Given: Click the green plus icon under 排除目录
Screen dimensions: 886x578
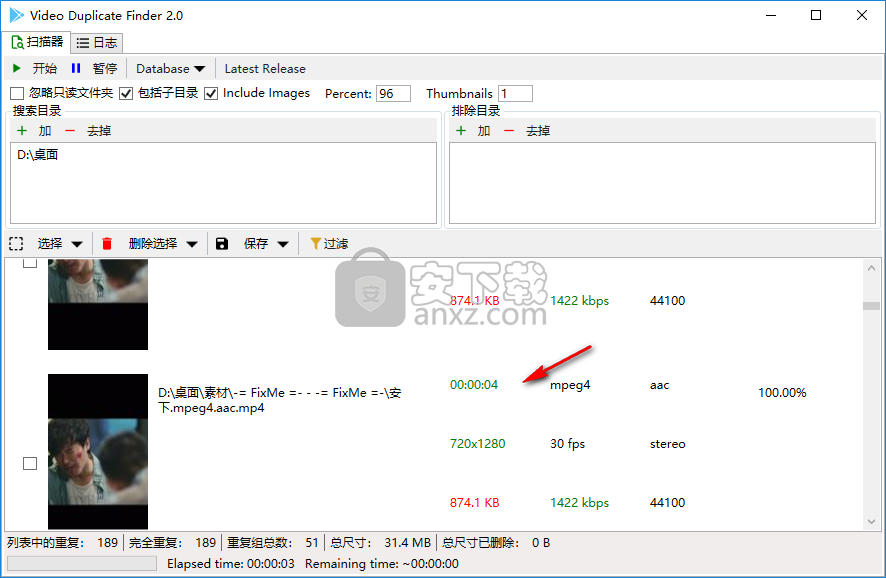Looking at the screenshot, I should click(461, 131).
